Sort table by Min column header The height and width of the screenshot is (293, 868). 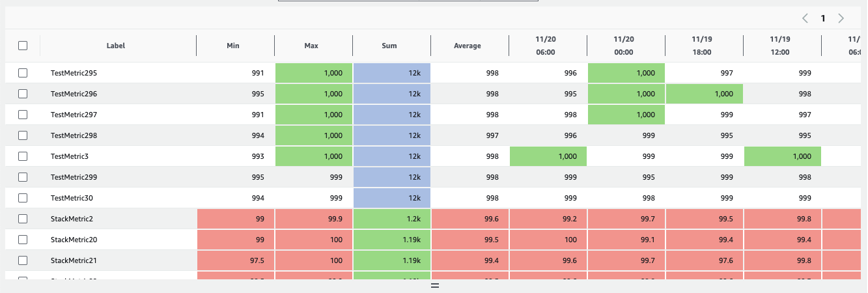pyautogui.click(x=233, y=46)
